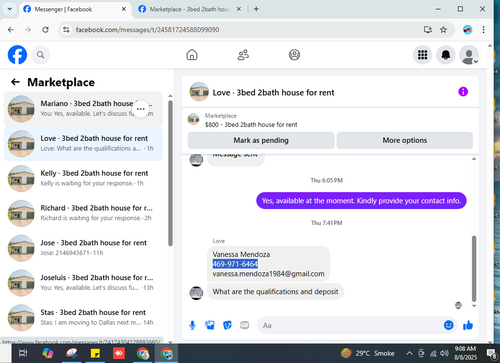Open Joseluis 3bed 2bath house conversation
The height and width of the screenshot is (363, 500).
pos(83,283)
